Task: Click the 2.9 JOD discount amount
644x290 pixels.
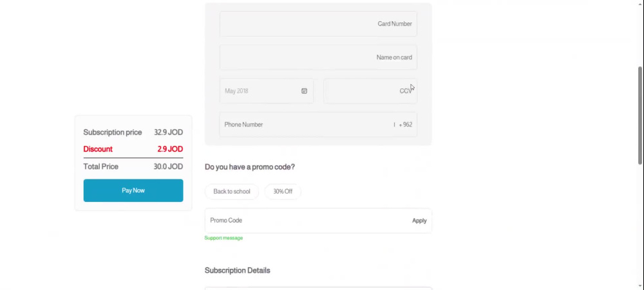Action: [170, 149]
